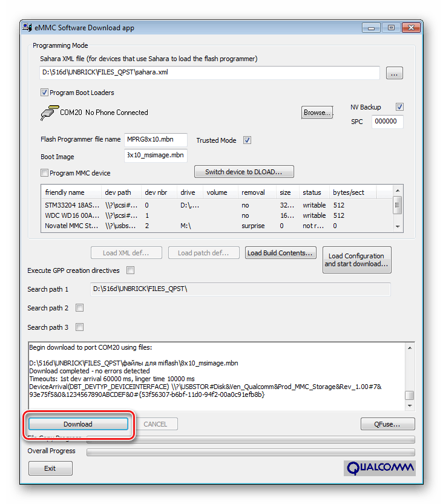Click the 'bytes/sect' column header
The height and width of the screenshot is (504, 443).
(x=353, y=192)
